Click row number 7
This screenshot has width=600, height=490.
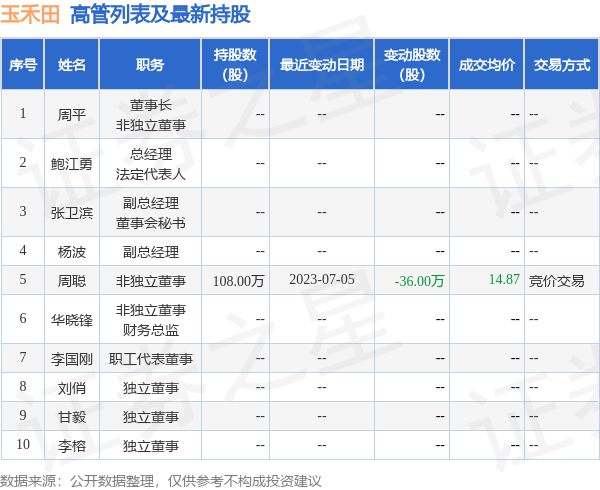pyautogui.click(x=23, y=358)
